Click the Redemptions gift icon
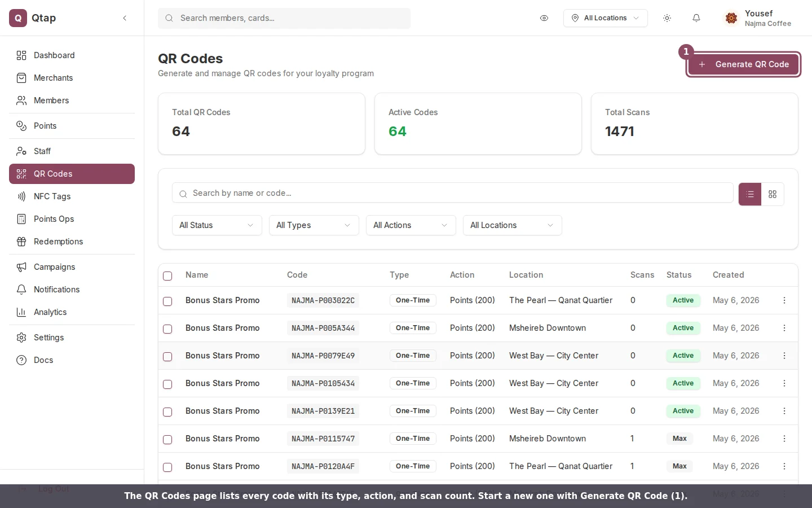This screenshot has height=508, width=812. coord(21,242)
